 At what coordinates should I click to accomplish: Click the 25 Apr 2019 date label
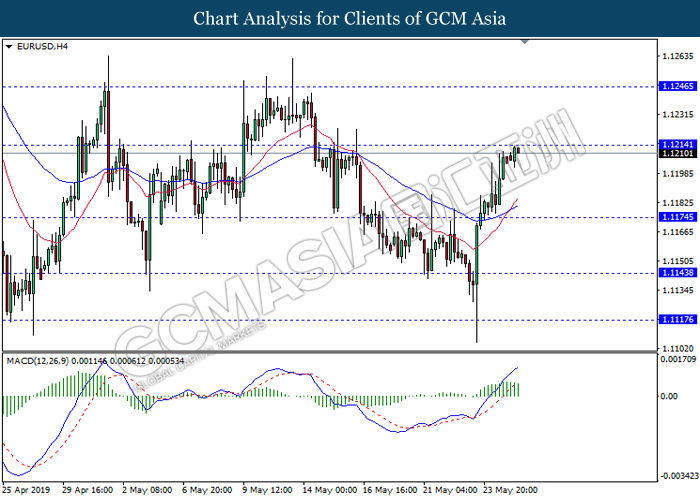[26, 490]
